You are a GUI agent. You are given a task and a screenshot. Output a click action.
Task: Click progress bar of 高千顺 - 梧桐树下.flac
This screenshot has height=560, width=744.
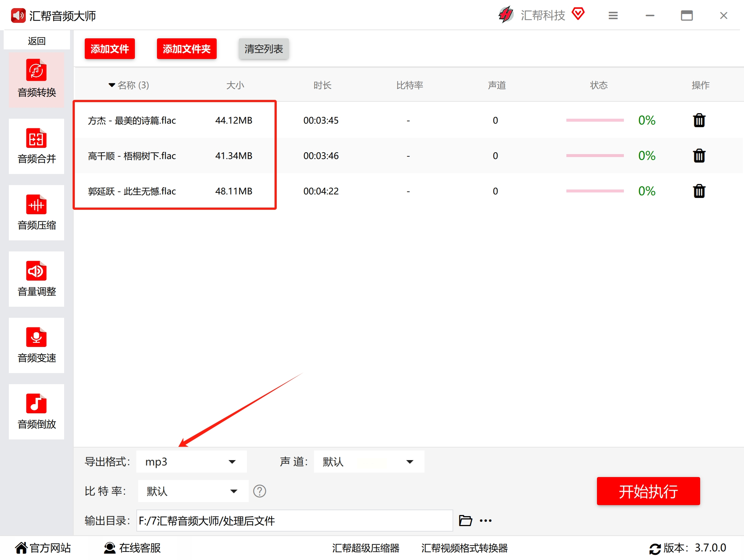594,156
